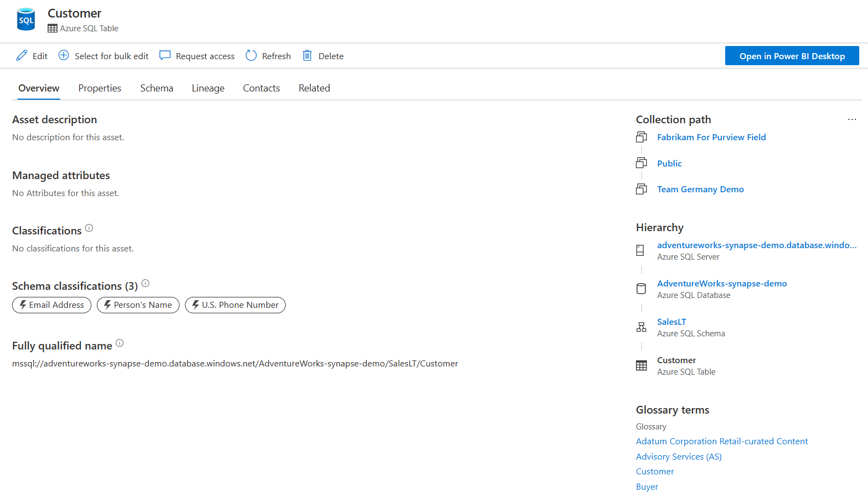Click the SQL database asset icon
868x499 pixels.
click(x=26, y=19)
